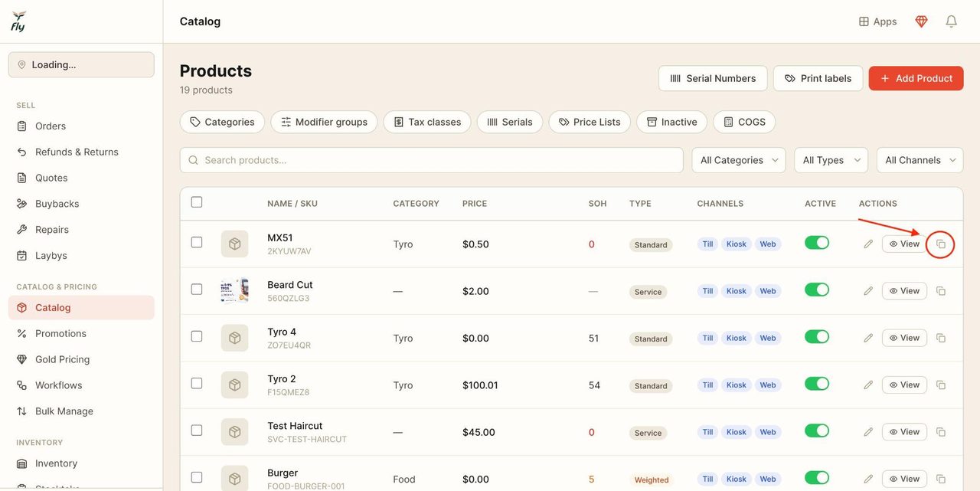Open Orders in the sidebar
Screen dimensions: 980x491
81,126
